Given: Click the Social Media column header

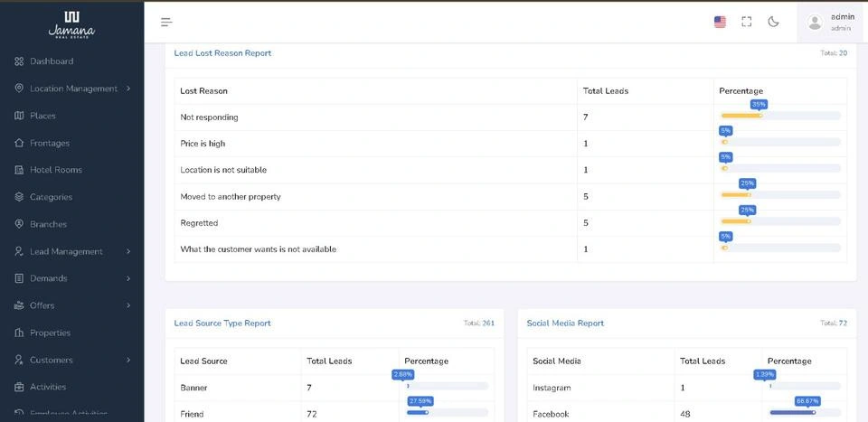Looking at the screenshot, I should pos(556,361).
